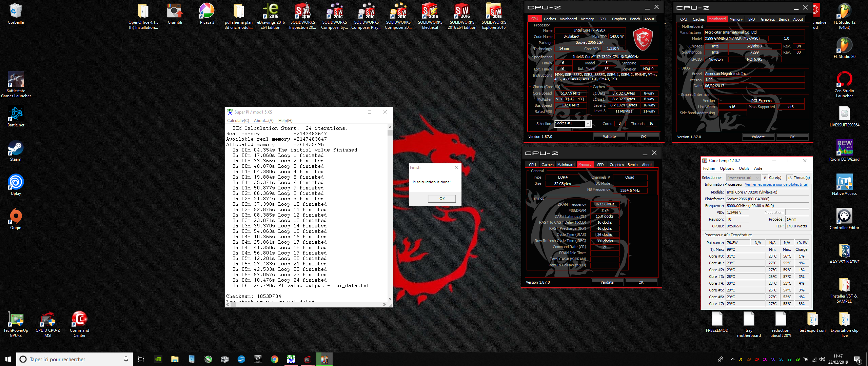
Task: Launch Room EQ Wizard shortcut
Action: click(844, 150)
